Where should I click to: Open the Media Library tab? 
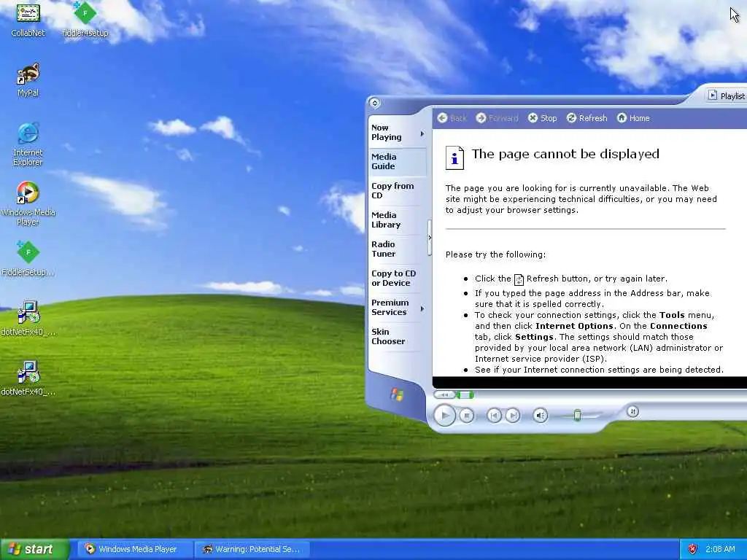pos(398,220)
